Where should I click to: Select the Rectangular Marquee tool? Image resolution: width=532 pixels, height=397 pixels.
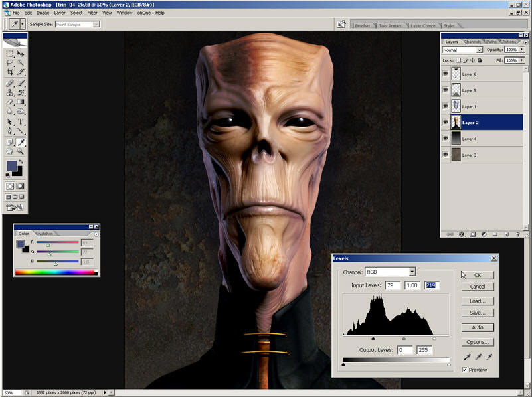[x=10, y=54]
